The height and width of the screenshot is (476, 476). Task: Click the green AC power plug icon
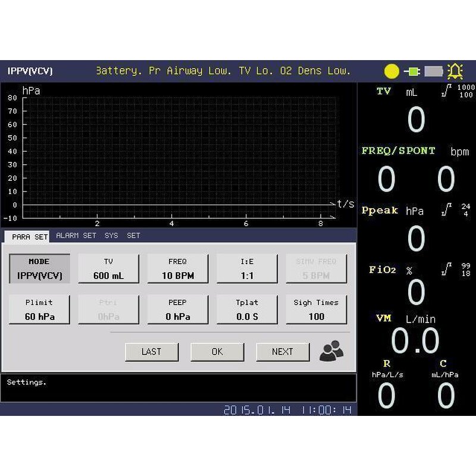point(412,71)
